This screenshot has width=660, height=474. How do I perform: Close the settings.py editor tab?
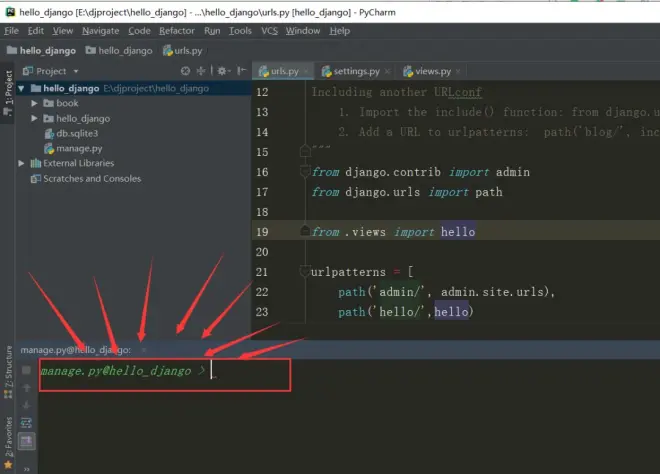[387, 71]
